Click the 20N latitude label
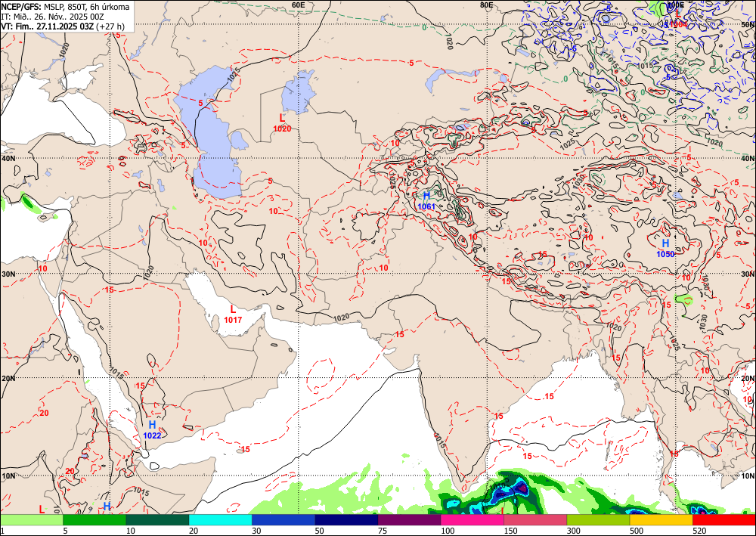 coord(8,379)
